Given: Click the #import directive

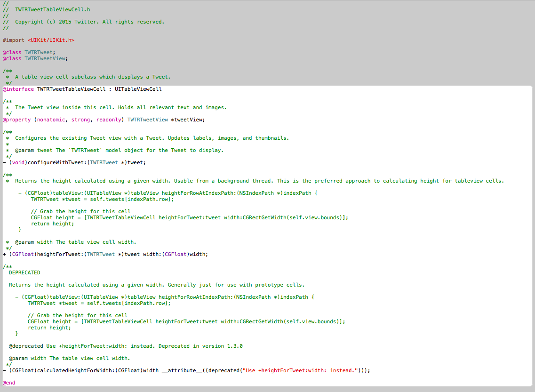Looking at the screenshot, I should click(14, 40).
